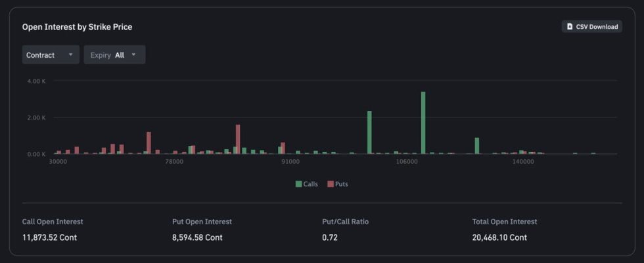The image size is (644, 263).
Task: Select the green Calls bar left of 140000
Action: (477, 145)
